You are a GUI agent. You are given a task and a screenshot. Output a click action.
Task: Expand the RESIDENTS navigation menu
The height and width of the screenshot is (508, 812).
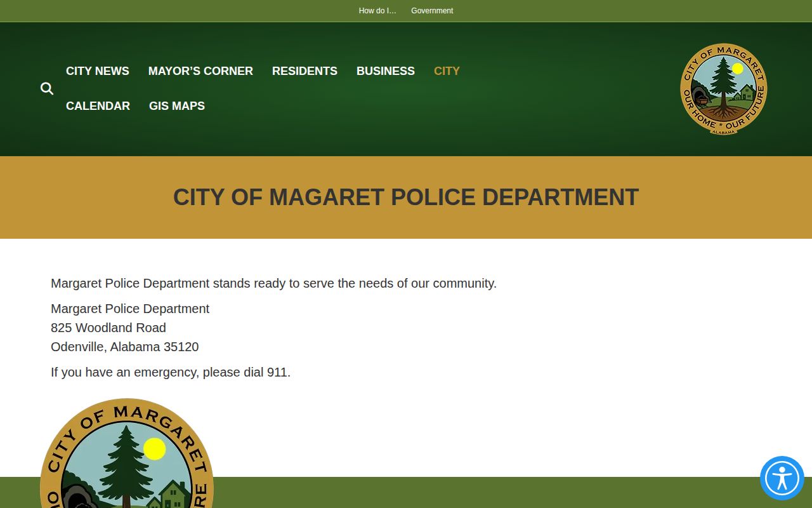[304, 71]
